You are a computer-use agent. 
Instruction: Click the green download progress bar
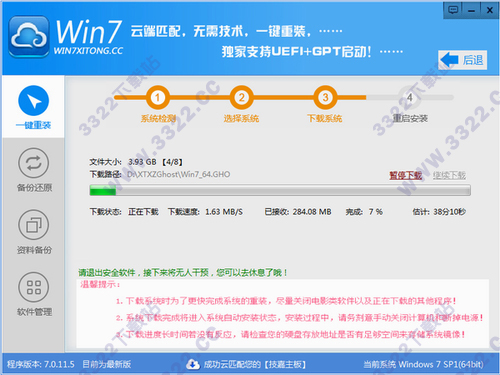tap(280, 190)
